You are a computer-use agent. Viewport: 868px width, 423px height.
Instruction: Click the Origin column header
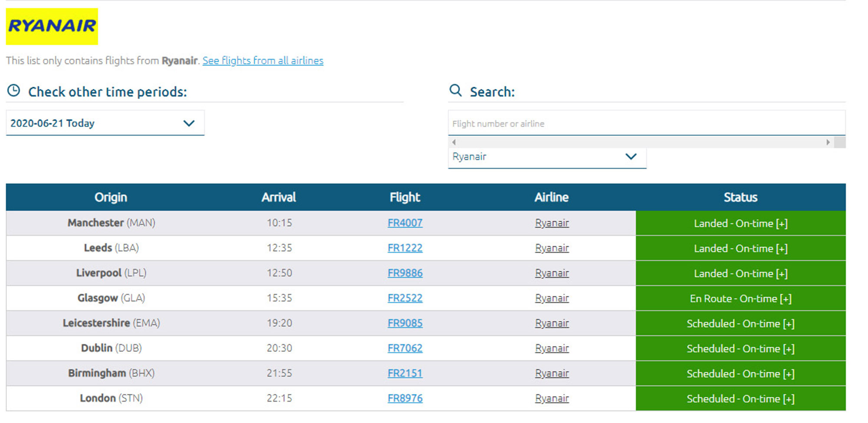coord(111,197)
